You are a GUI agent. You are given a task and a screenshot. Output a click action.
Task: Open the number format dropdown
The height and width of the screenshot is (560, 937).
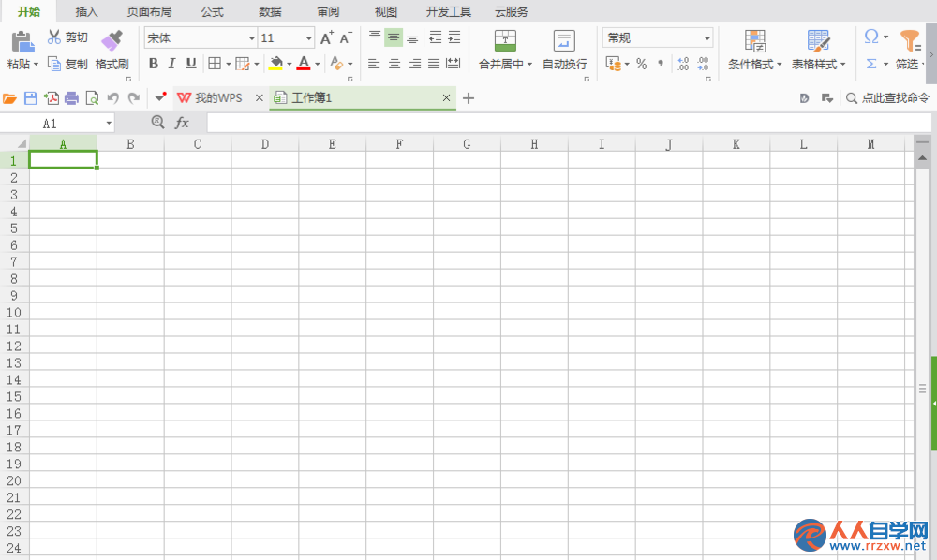706,38
